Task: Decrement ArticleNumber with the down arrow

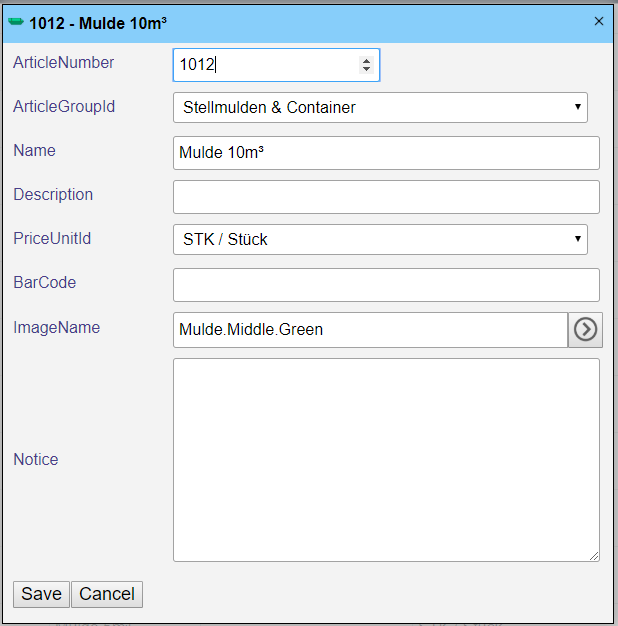Action: pos(366,70)
